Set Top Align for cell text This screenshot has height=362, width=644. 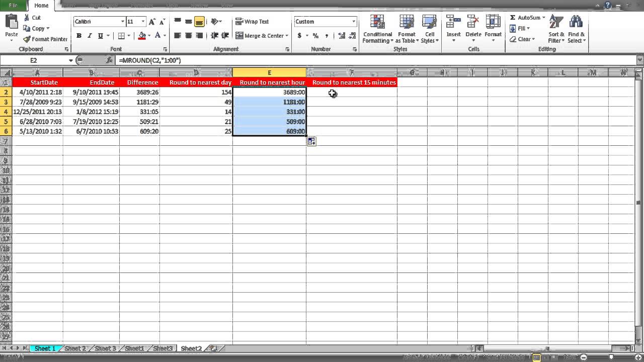(x=178, y=22)
